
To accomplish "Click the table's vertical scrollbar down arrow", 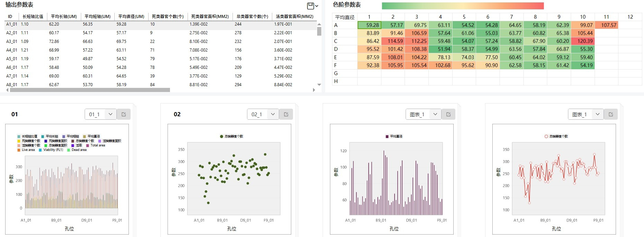I will (x=319, y=84).
